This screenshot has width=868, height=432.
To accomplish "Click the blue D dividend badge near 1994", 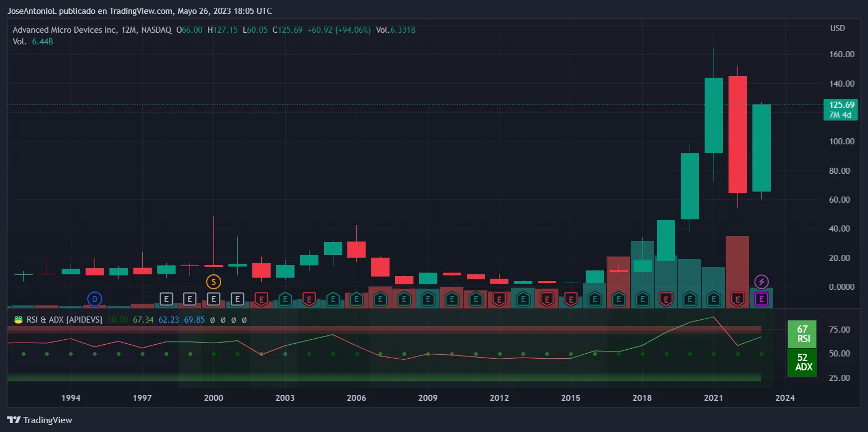I will (94, 299).
